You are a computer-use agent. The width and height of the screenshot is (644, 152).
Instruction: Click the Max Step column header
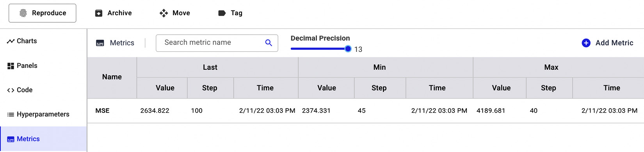[548, 88]
